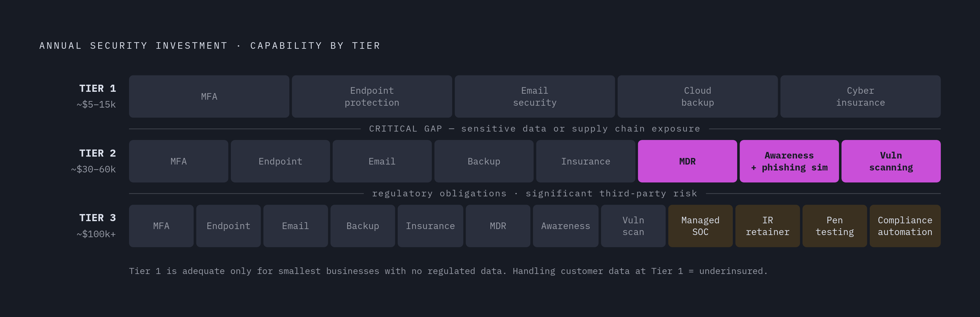980x317 pixels.
Task: Click the Tier 3 Endpoint block
Action: [228, 226]
